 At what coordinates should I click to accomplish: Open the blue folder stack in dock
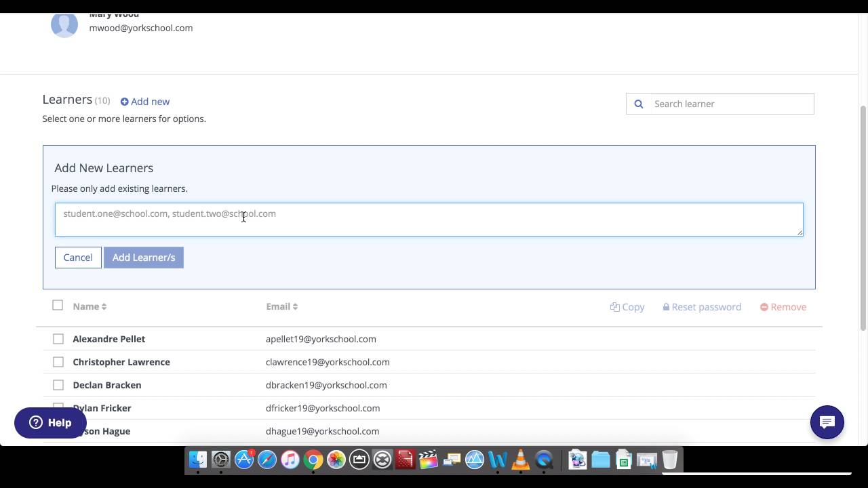click(x=601, y=460)
